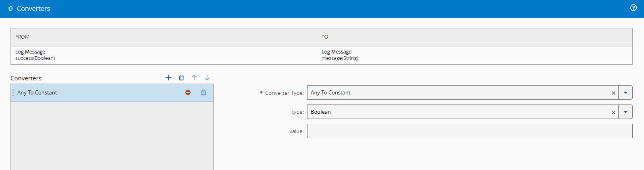
Task: Grab the drag handle of Any To Constant row
Action: (13, 92)
